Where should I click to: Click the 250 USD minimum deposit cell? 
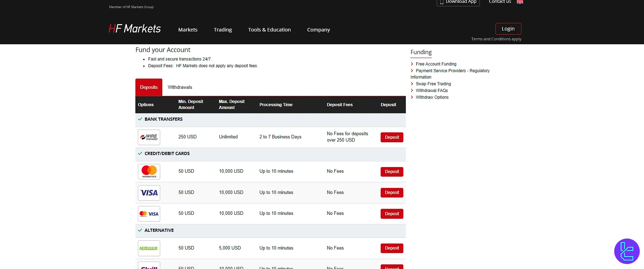[187, 137]
